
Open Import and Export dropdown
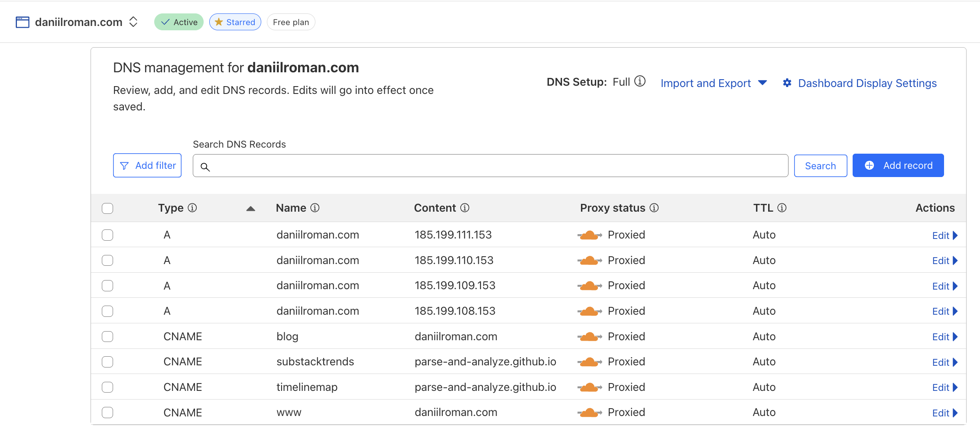click(x=714, y=83)
